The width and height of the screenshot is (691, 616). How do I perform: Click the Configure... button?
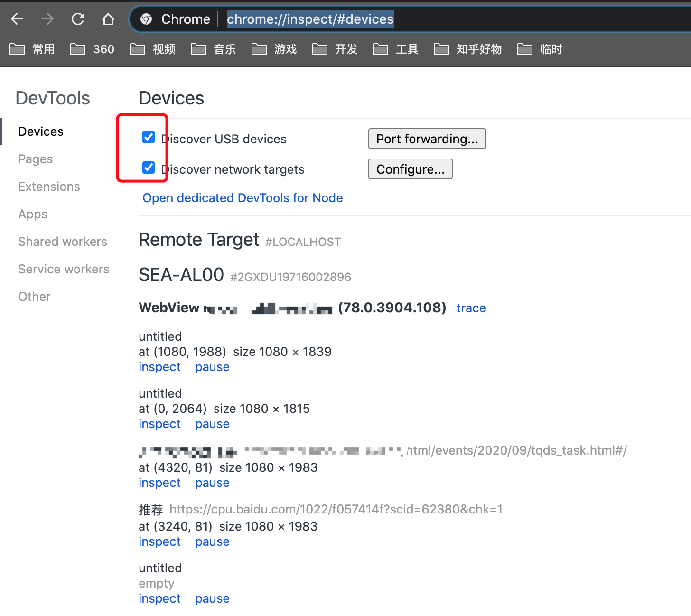[411, 169]
